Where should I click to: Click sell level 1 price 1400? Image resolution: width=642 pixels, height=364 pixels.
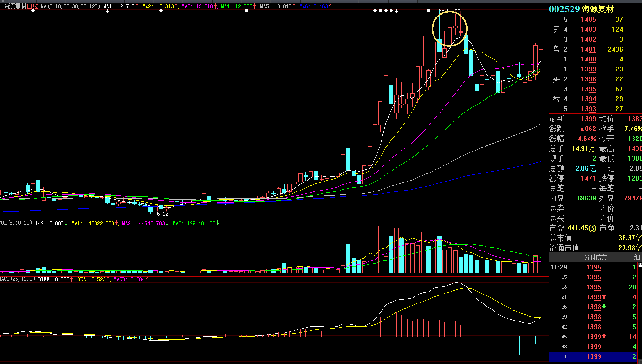coord(589,60)
